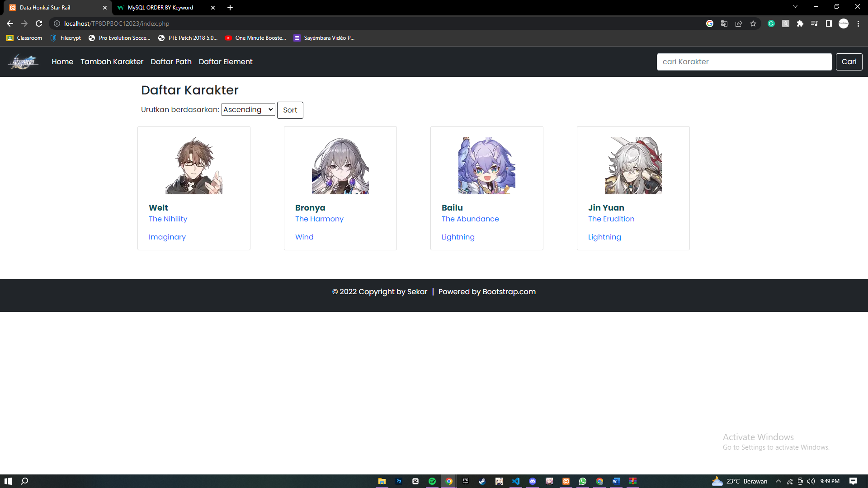Bookmark this page with the star icon
The width and height of the screenshot is (868, 488).
(x=753, y=23)
